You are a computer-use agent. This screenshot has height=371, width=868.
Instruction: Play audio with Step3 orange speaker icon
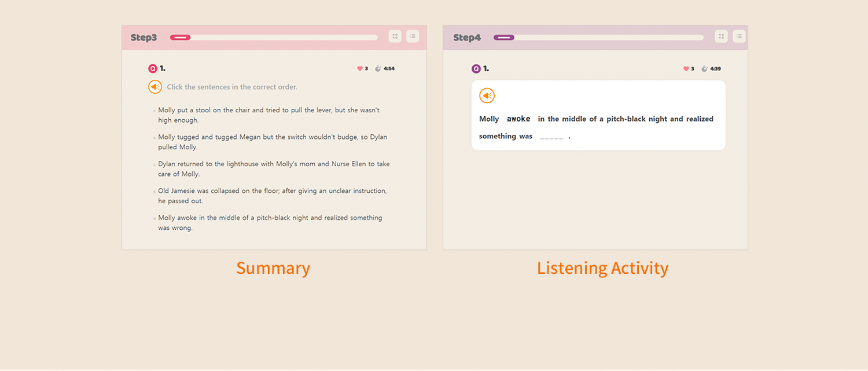point(155,87)
